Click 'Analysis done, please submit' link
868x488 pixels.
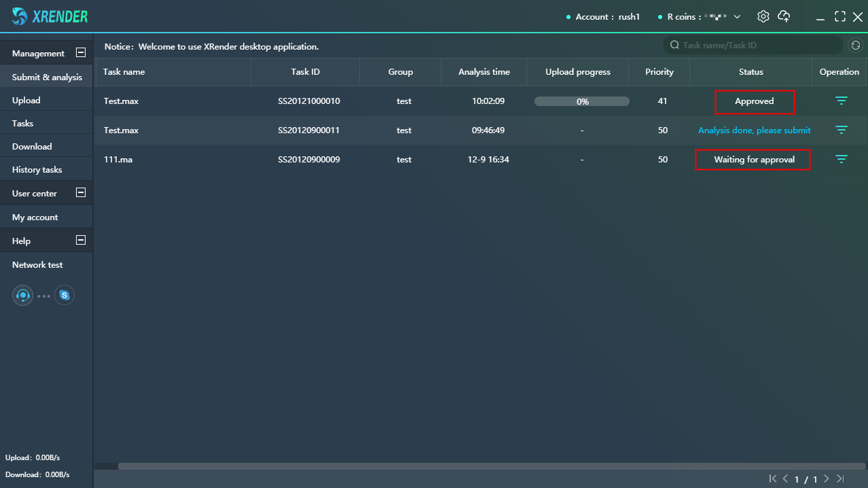(754, 130)
